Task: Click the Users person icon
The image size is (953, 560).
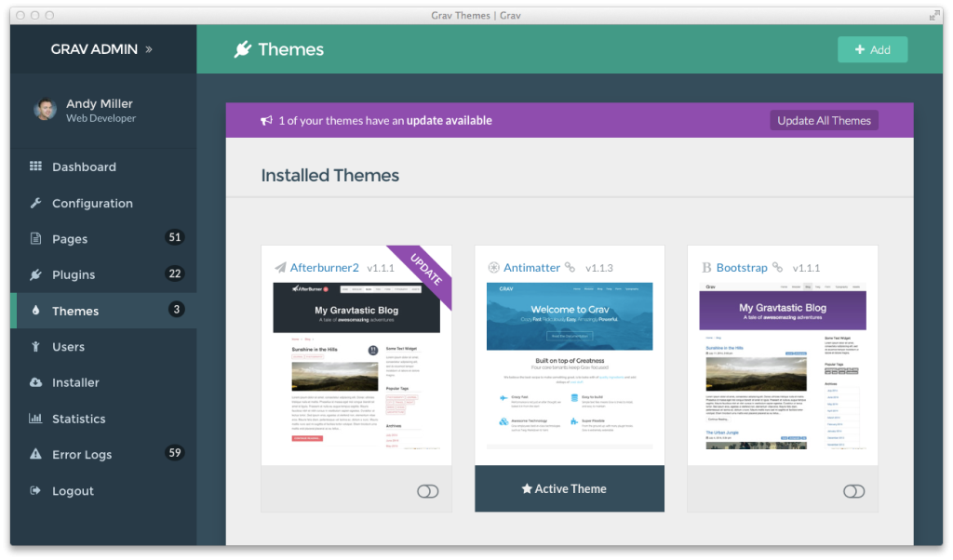Action: (36, 346)
